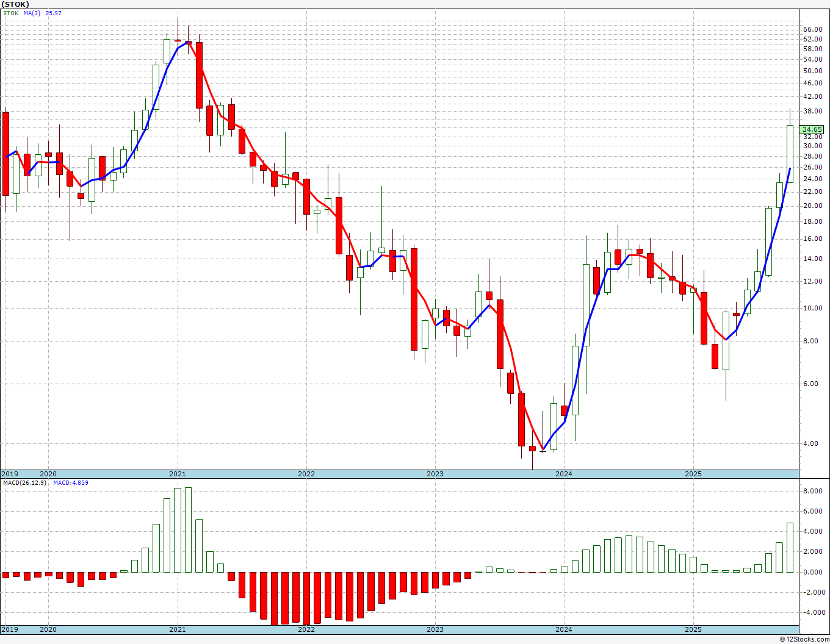Click the green 34.65 current price tag
830x644 pixels.
tap(812, 129)
